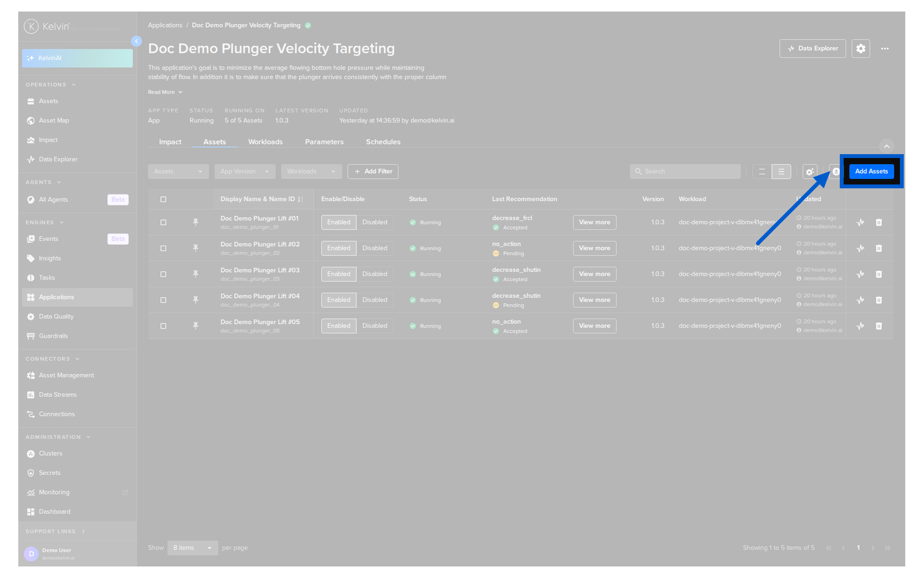Open Data Quality in the sidebar
The image size is (924, 578).
point(77,317)
